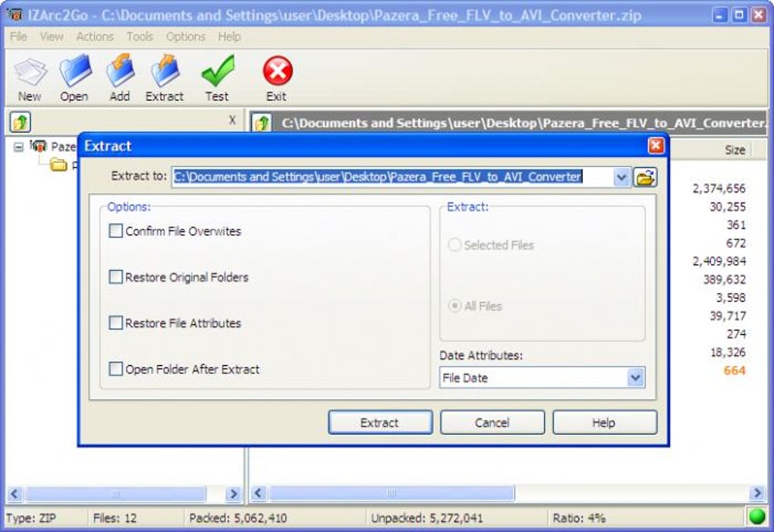The height and width of the screenshot is (532, 774).
Task: Click the up-folder icon beside the archive path
Action: pos(262,122)
